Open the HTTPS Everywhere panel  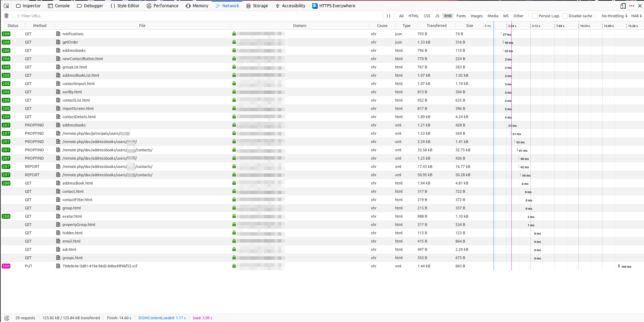pyautogui.click(x=334, y=6)
